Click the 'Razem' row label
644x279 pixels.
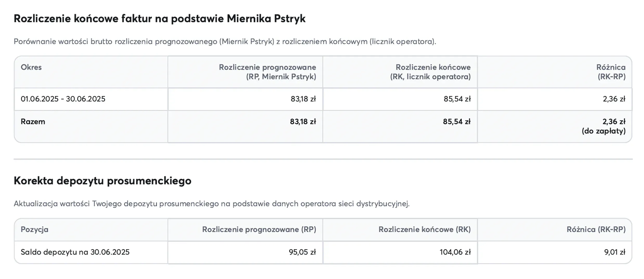[x=33, y=122]
